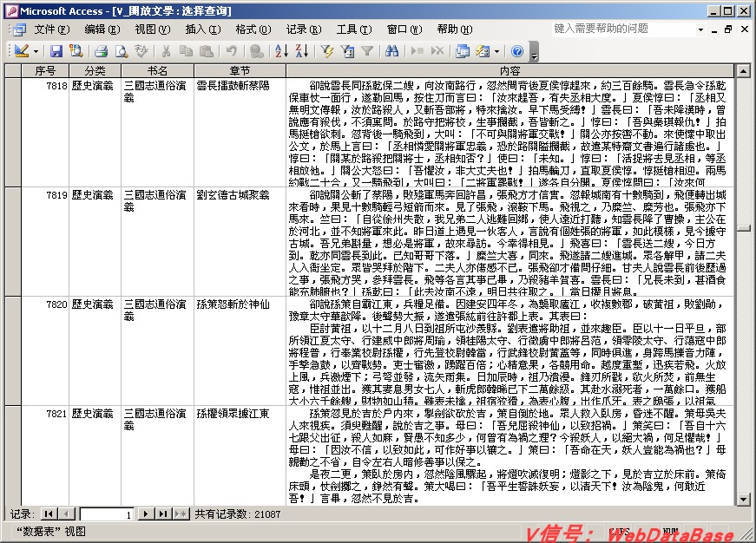Click the New Record toolbar icon
This screenshot has height=543, width=756.
417,50
